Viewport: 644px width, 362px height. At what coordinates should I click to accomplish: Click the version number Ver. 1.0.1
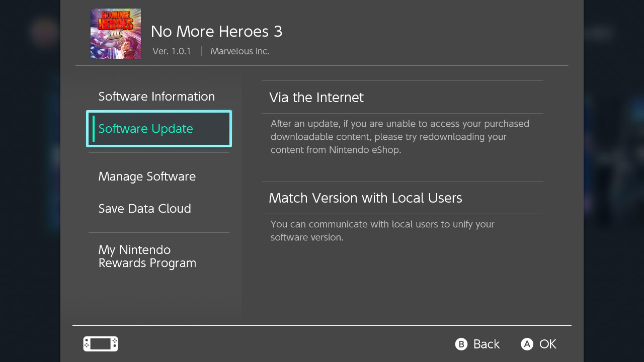(172, 51)
